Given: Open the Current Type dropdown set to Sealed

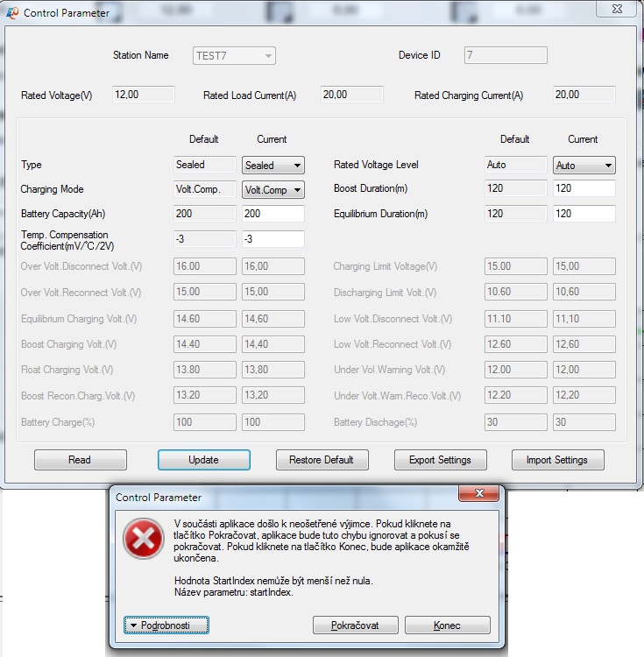Looking at the screenshot, I should [273, 165].
